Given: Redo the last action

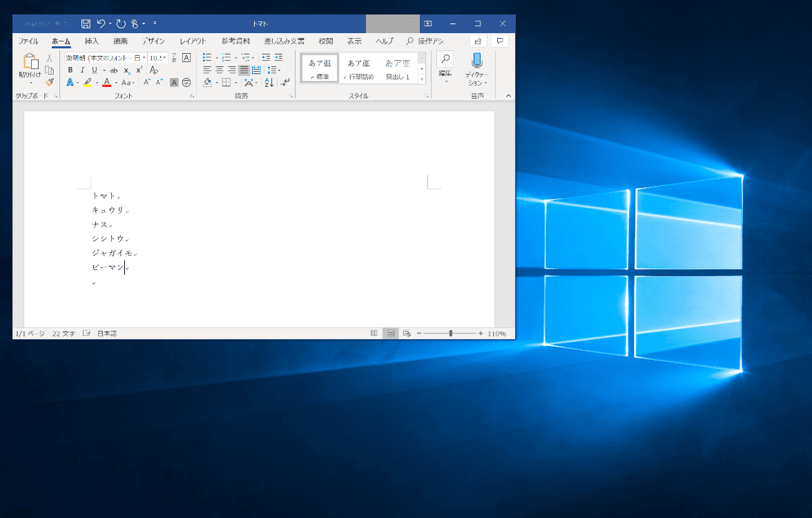Looking at the screenshot, I should tap(121, 23).
